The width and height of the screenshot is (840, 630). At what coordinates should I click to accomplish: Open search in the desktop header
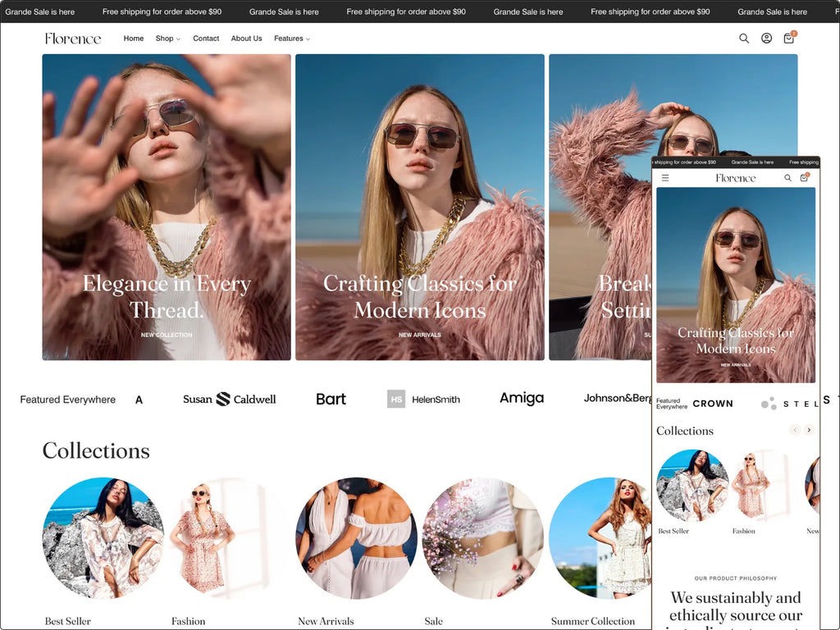[x=744, y=39]
